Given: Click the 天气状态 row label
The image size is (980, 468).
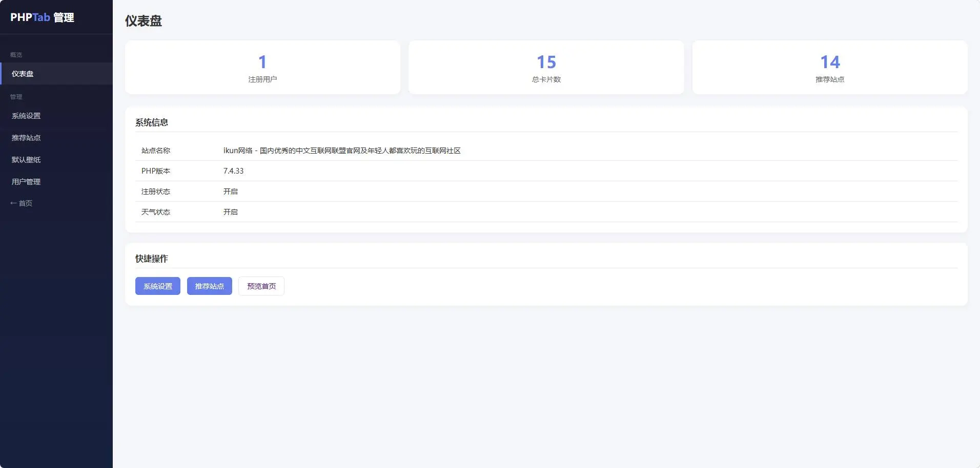Looking at the screenshot, I should tap(156, 212).
